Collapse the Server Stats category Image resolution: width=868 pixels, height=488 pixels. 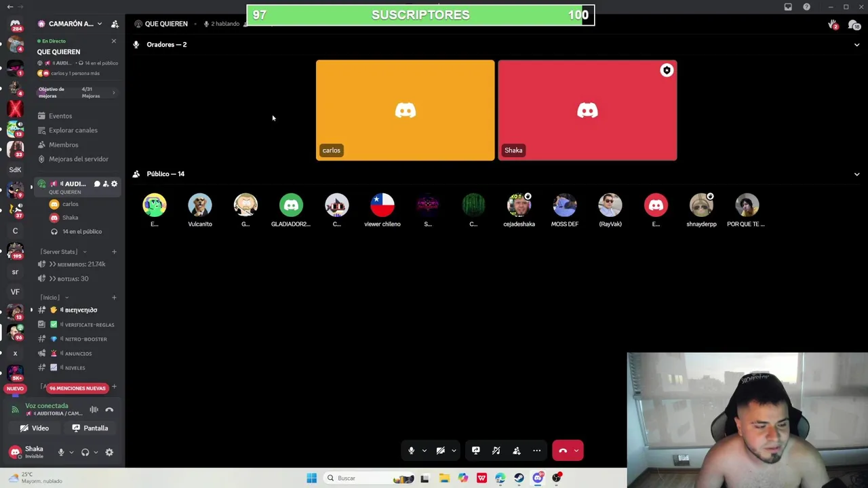tap(62, 251)
